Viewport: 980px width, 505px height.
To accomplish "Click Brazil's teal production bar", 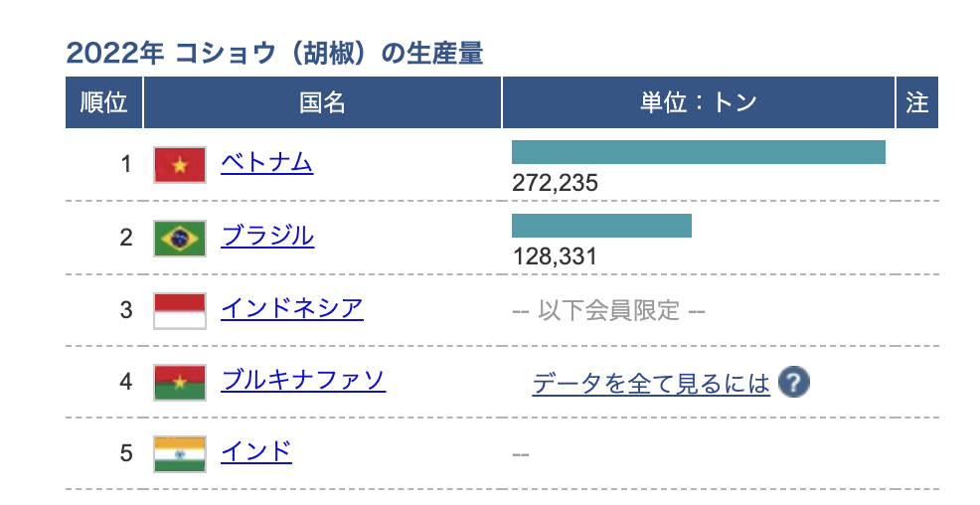I will click(x=601, y=226).
